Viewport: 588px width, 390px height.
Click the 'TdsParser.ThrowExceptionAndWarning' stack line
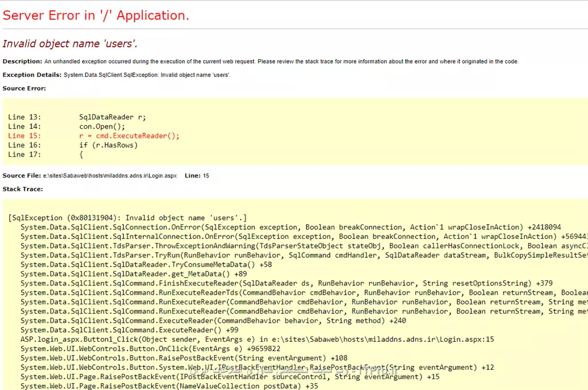[304, 246]
